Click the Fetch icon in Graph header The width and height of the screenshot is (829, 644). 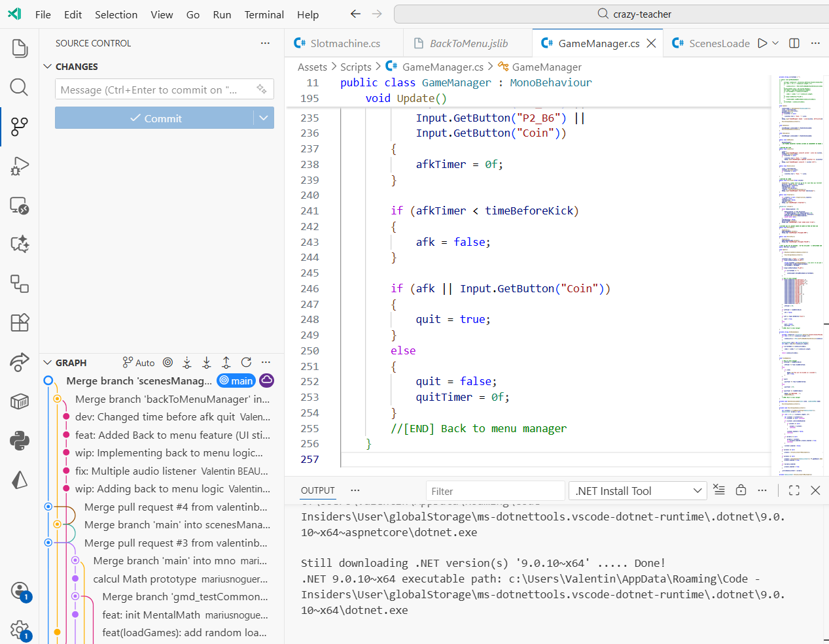point(187,363)
